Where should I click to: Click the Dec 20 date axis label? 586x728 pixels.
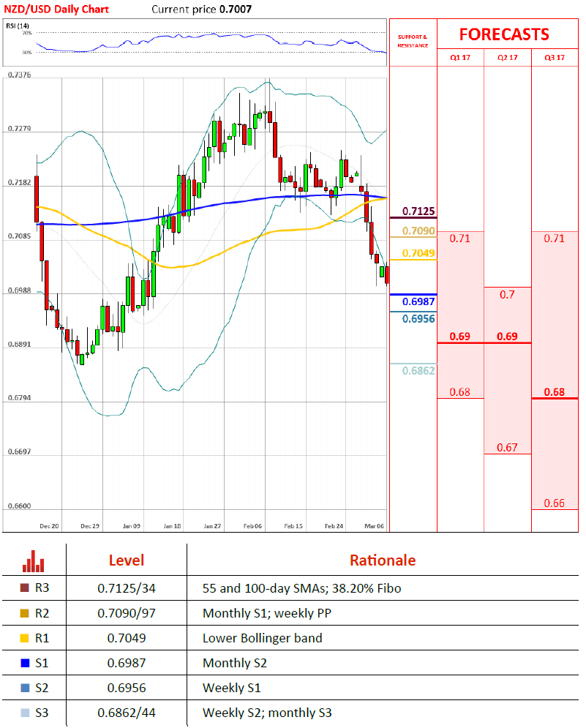pos(49,526)
